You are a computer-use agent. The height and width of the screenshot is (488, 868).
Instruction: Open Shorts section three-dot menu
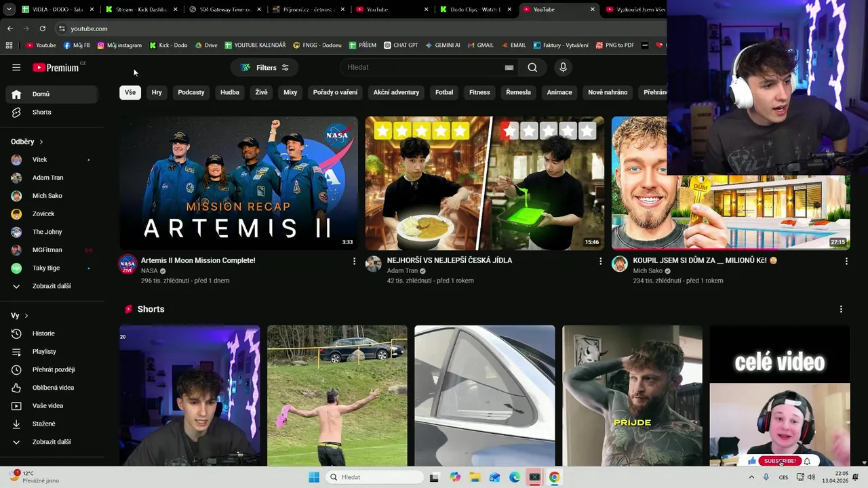click(841, 309)
